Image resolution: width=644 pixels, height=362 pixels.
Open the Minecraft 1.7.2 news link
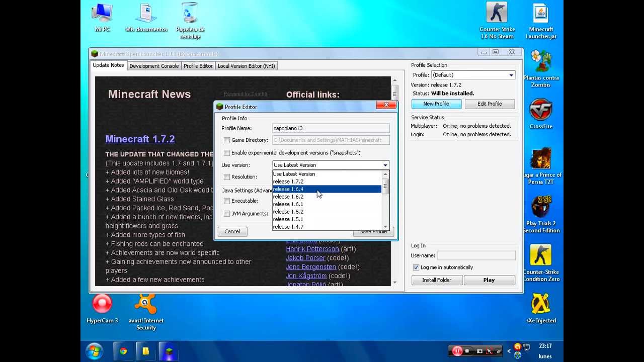coord(140,139)
